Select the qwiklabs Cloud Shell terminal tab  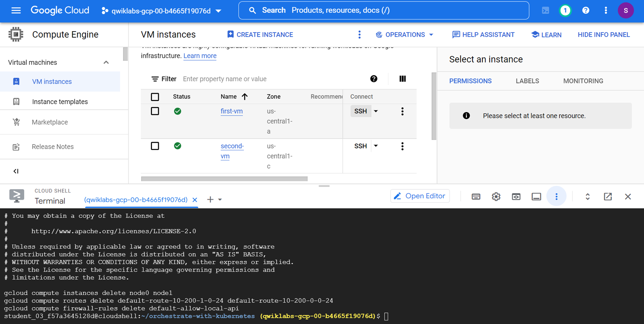(x=136, y=200)
